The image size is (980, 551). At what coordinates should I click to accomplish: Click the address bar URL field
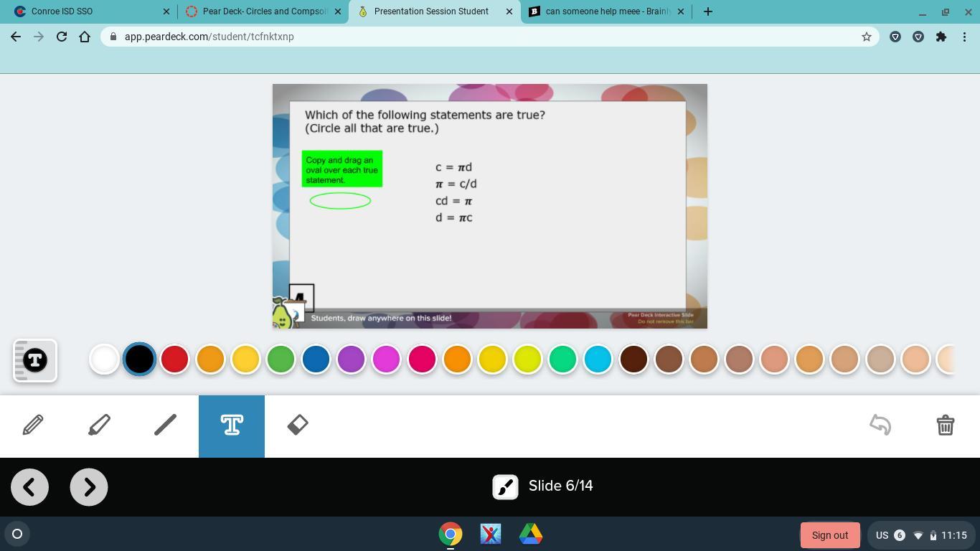point(489,37)
